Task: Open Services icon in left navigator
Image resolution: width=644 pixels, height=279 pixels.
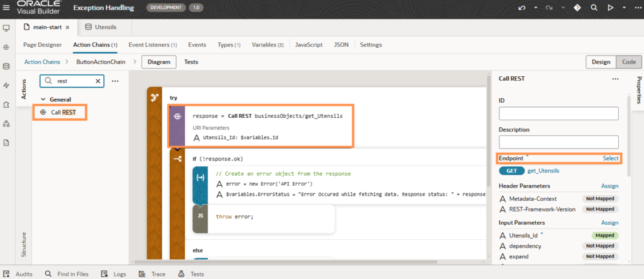Action: (x=6, y=47)
